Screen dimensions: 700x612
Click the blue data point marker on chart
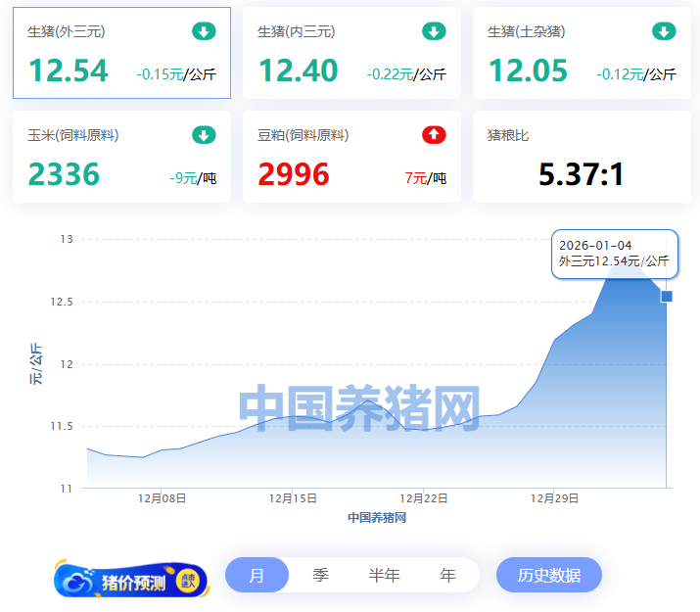(x=667, y=296)
